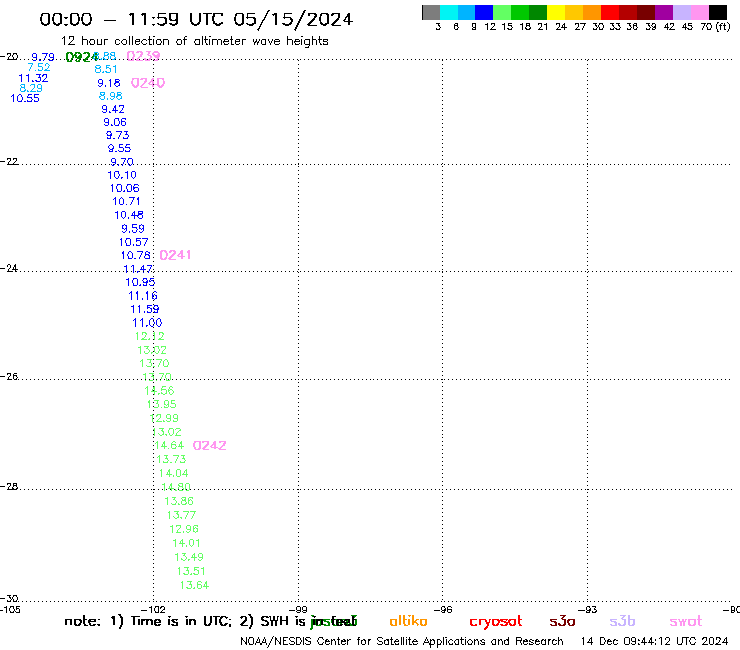
Task: Click the wave height value '11.00'
Action: pos(147,323)
